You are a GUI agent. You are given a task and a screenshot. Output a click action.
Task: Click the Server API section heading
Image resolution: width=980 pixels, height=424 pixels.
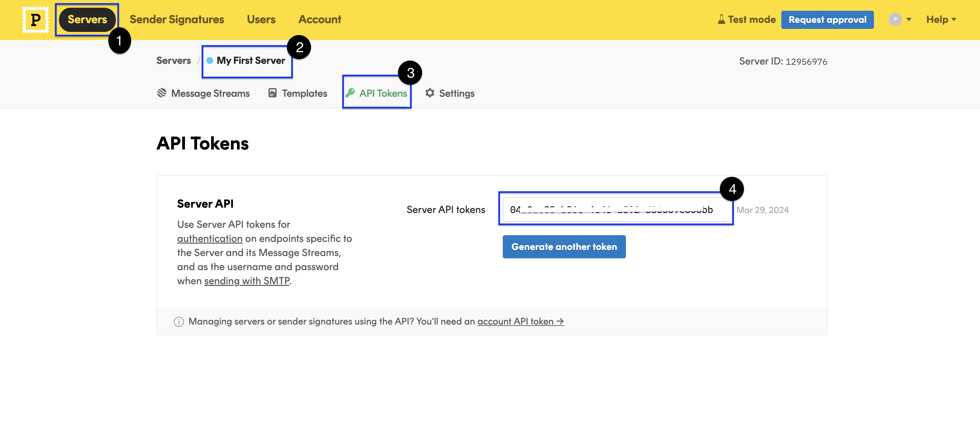pos(205,204)
